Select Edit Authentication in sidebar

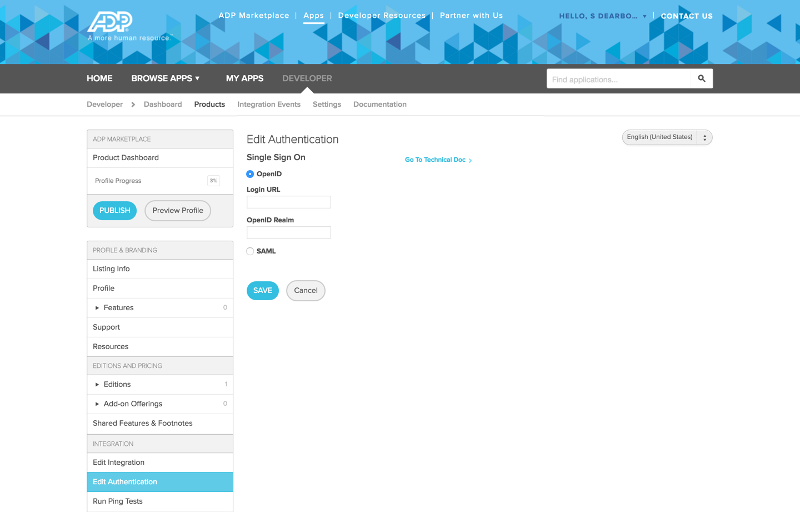pos(160,481)
